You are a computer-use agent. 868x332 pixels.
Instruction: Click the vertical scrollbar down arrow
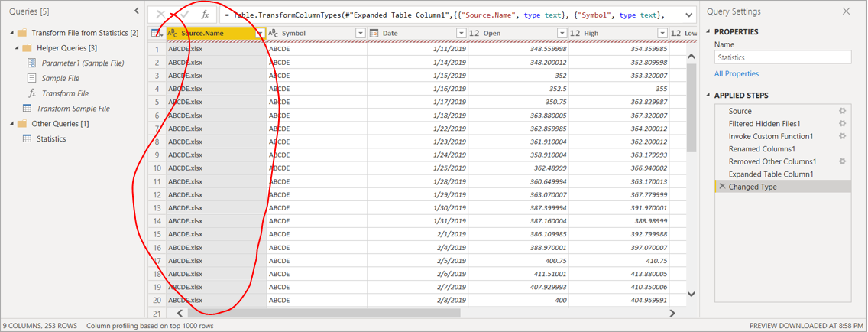(691, 294)
